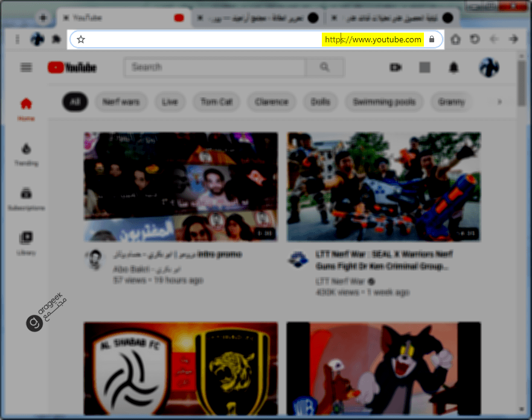
Task: Click the '430K views · 1 week ago' text
Action: pyautogui.click(x=362, y=292)
